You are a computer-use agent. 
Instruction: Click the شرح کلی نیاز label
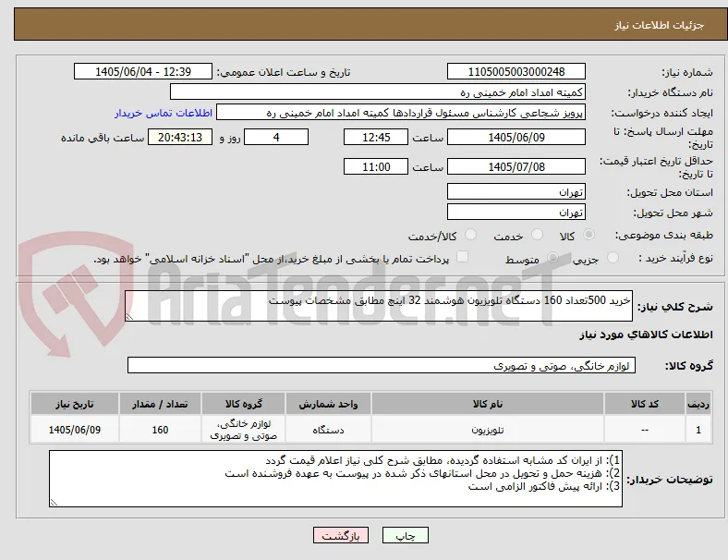pyautogui.click(x=675, y=307)
